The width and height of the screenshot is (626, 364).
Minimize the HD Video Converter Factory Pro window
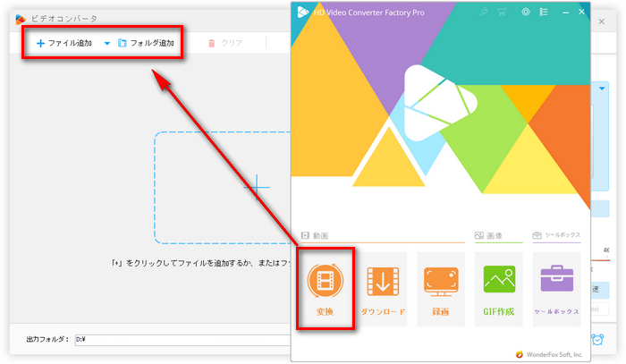563,12
